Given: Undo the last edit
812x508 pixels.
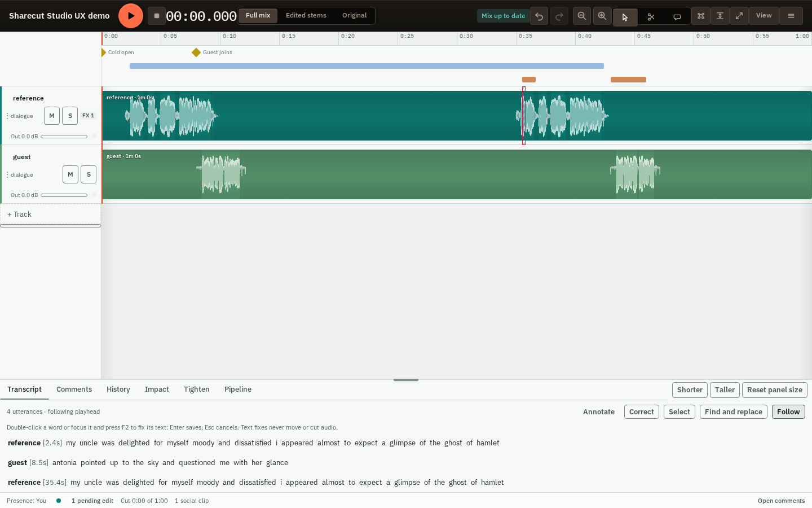Looking at the screenshot, I should pyautogui.click(x=539, y=16).
